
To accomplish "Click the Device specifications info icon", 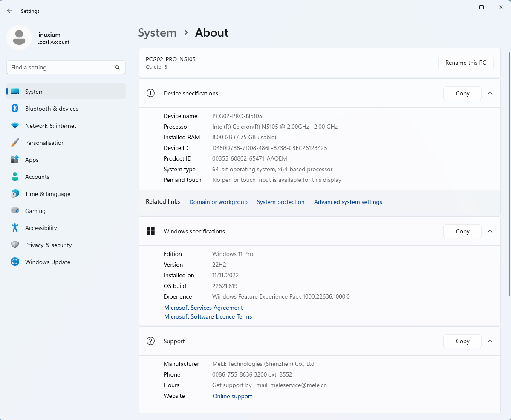I will (x=150, y=93).
